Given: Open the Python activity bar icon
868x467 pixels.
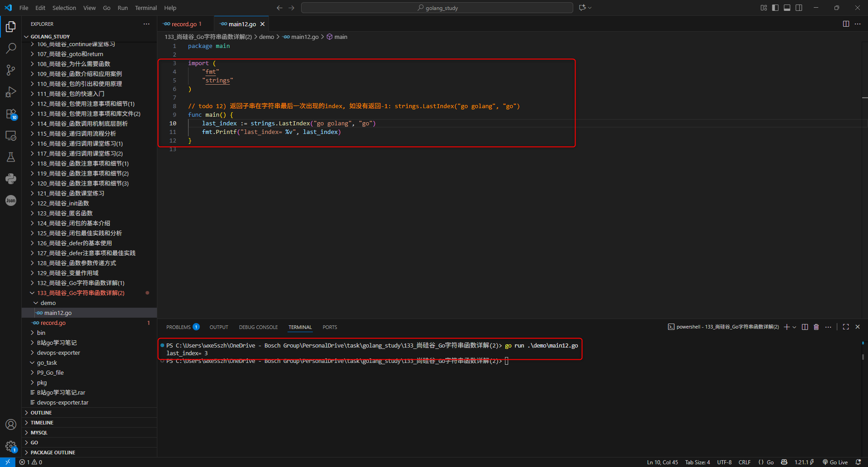Looking at the screenshot, I should coord(11,179).
